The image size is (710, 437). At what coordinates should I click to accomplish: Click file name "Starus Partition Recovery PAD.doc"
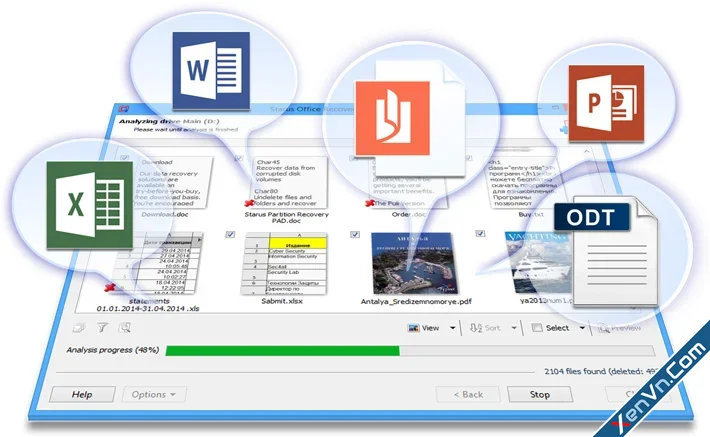click(x=287, y=217)
